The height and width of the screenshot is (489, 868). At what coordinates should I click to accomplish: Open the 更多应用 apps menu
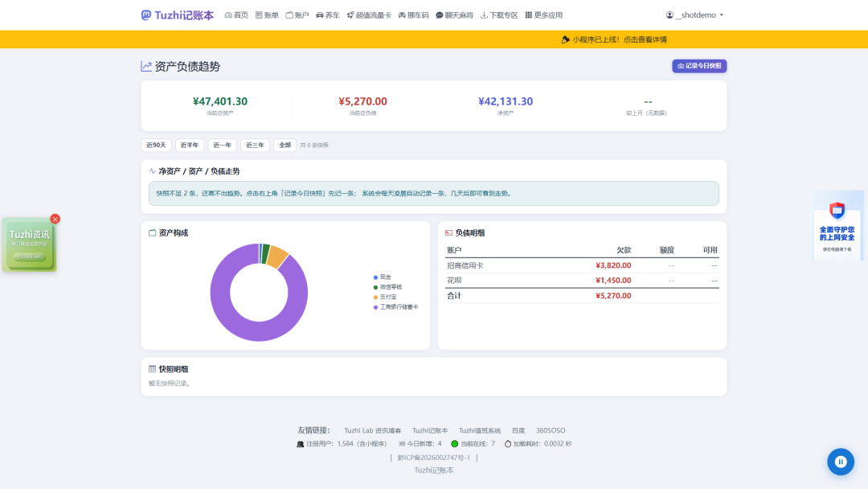coord(543,15)
